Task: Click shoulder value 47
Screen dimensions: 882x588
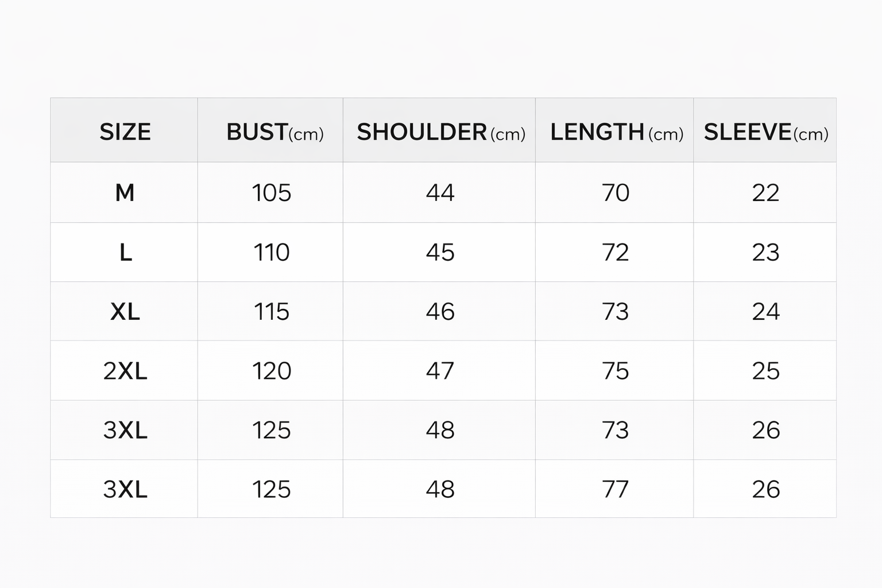Action: pyautogui.click(x=440, y=371)
